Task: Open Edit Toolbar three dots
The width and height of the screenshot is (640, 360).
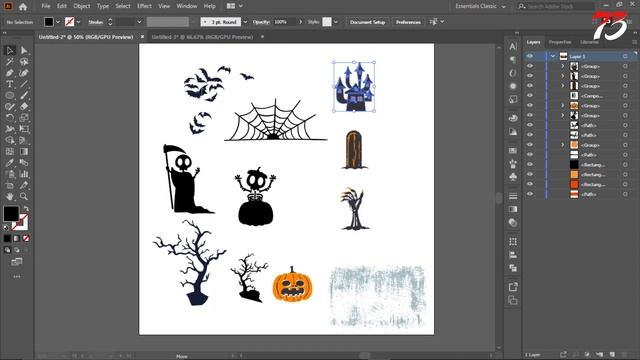Action: 17,276
